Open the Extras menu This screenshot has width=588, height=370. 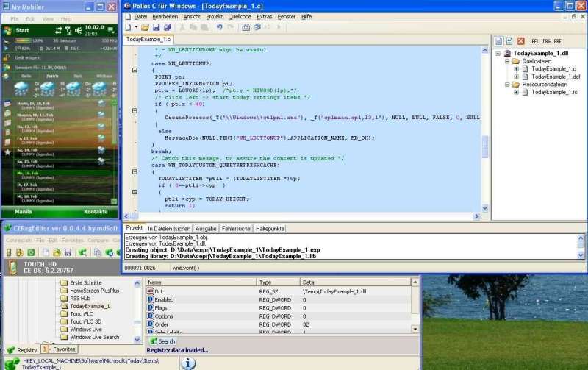pos(265,16)
